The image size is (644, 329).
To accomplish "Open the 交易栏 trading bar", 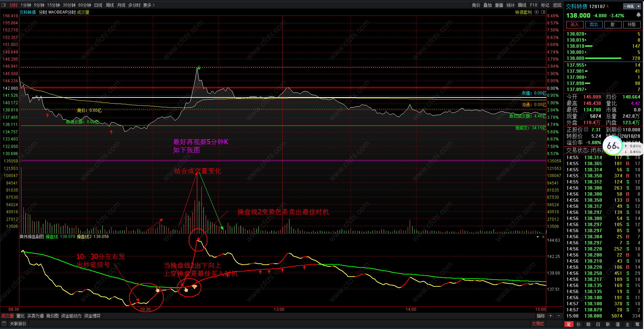I will tap(538, 324).
